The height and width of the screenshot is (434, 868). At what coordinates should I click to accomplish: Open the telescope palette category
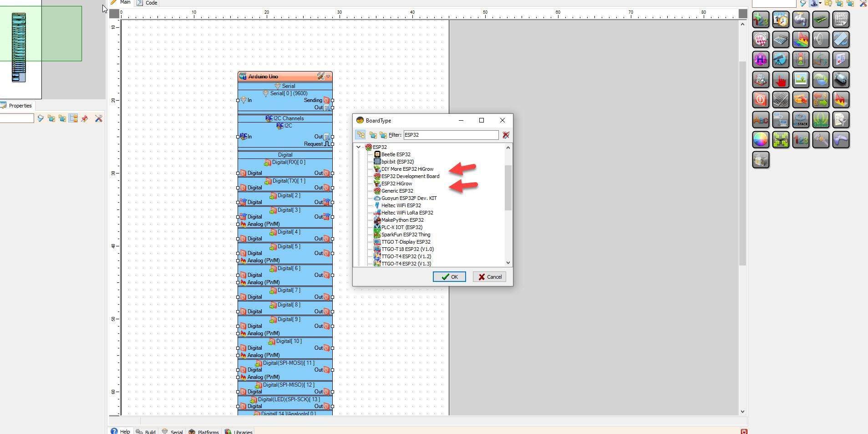781,60
